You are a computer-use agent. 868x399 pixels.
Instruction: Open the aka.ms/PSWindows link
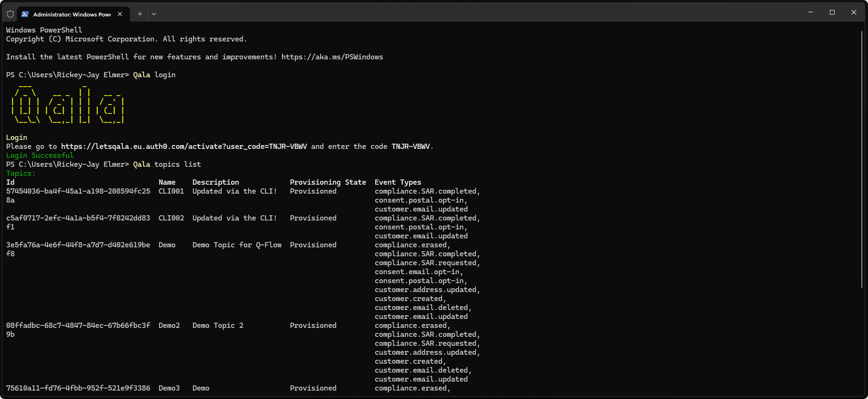coord(332,57)
